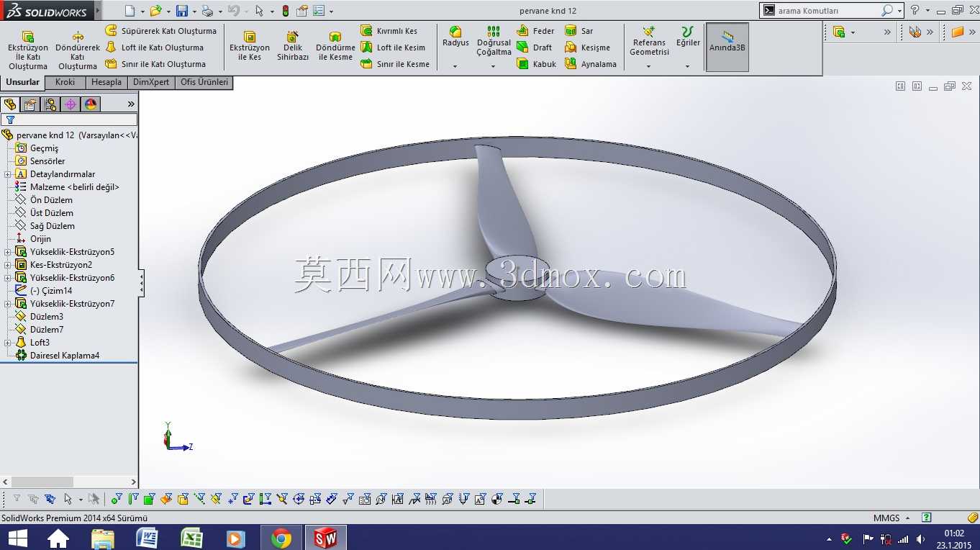Viewport: 980px width, 550px height.
Task: Click the (-) Çizim14 sketch item
Action: coord(51,291)
